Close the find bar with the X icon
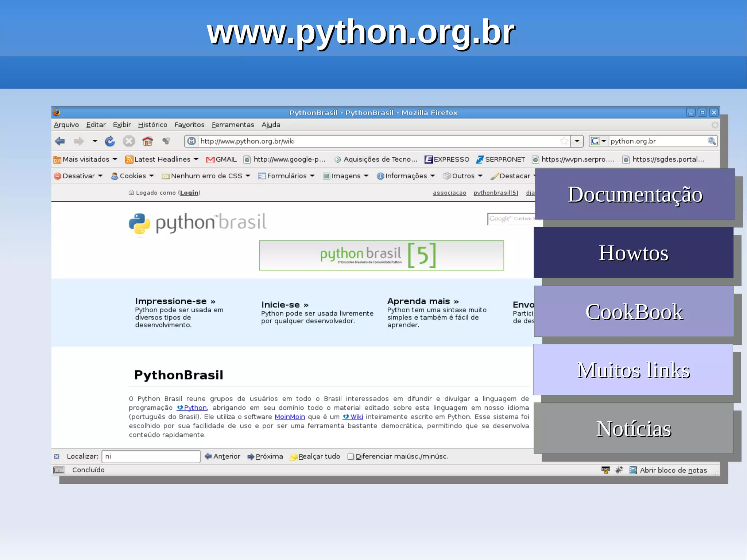 pos(57,457)
